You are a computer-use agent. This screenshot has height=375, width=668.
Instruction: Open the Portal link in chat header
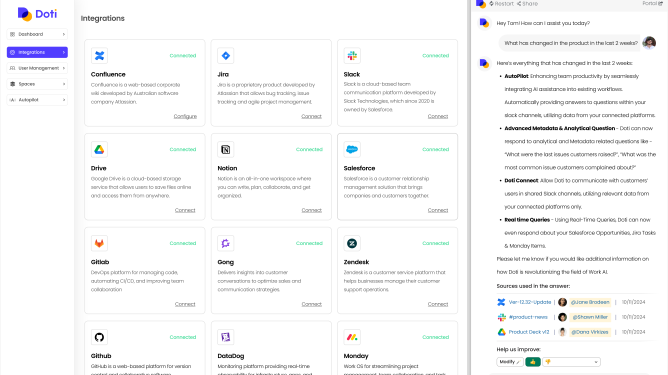(x=652, y=3)
